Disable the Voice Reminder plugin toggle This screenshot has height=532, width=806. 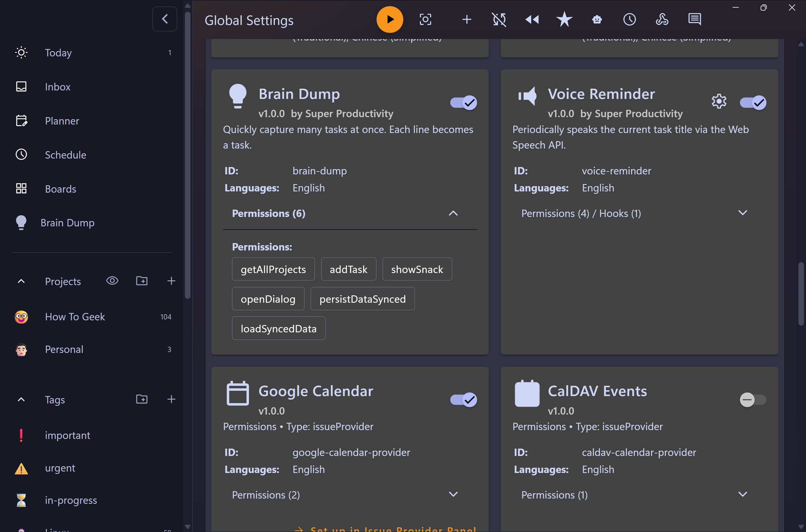[753, 102]
